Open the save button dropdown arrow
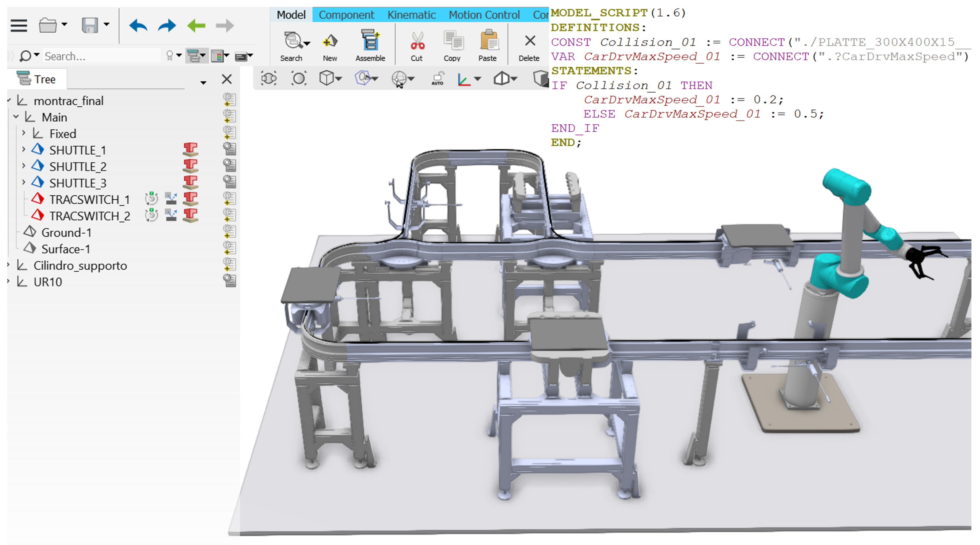The height and width of the screenshot is (545, 980). pos(107,25)
